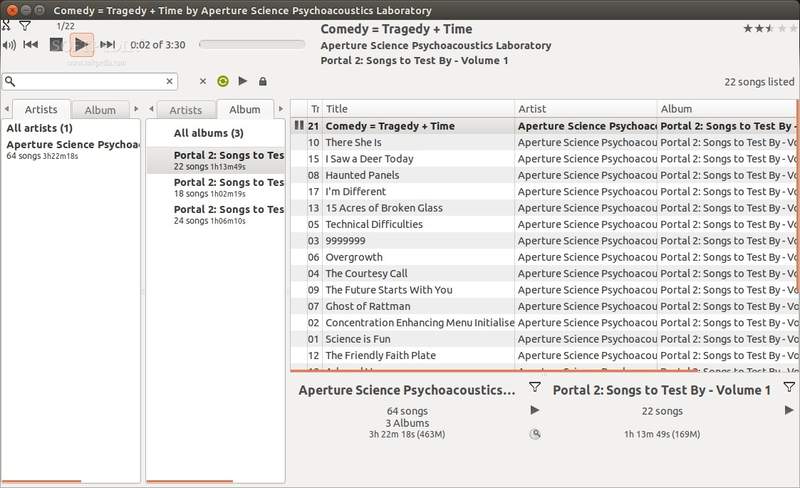800x488 pixels.
Task: Clear the search box with its X
Action: 169,81
